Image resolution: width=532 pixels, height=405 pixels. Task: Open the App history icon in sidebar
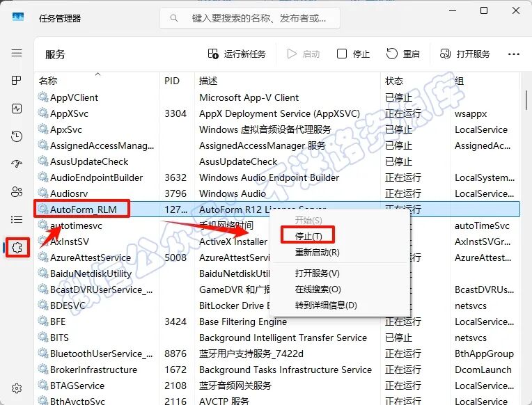tap(17, 136)
